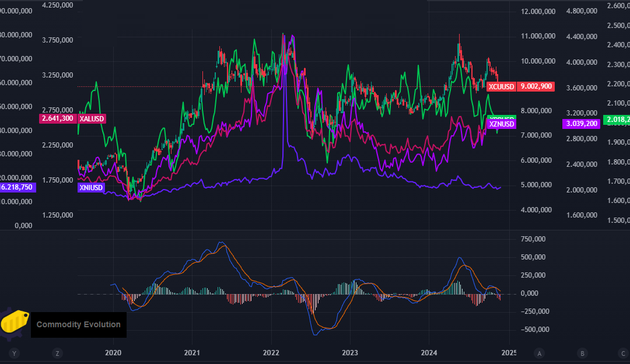The image size is (630, 364).
Task: Click the B scale button
Action: point(582,353)
